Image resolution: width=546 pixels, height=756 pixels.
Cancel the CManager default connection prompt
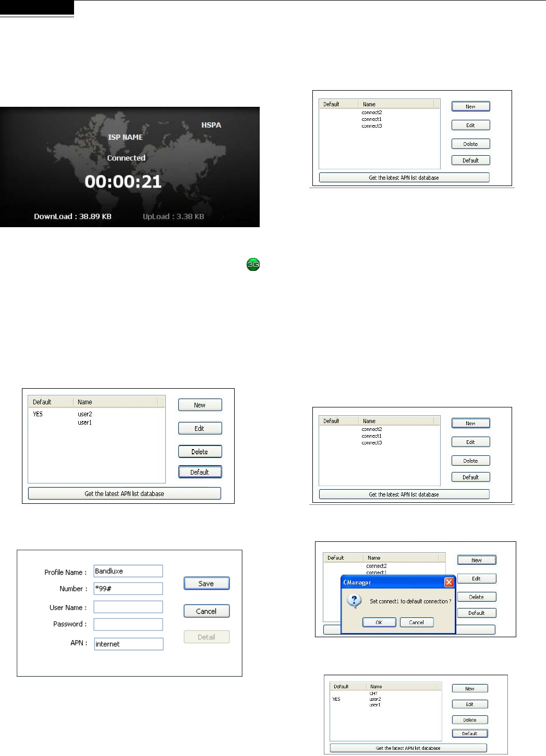pos(417,622)
